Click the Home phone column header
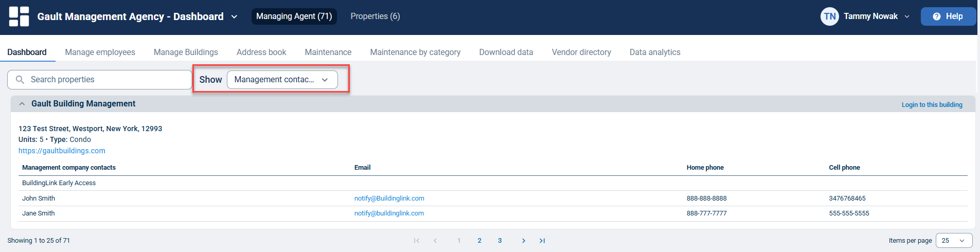This screenshot has height=252, width=980. pos(705,167)
